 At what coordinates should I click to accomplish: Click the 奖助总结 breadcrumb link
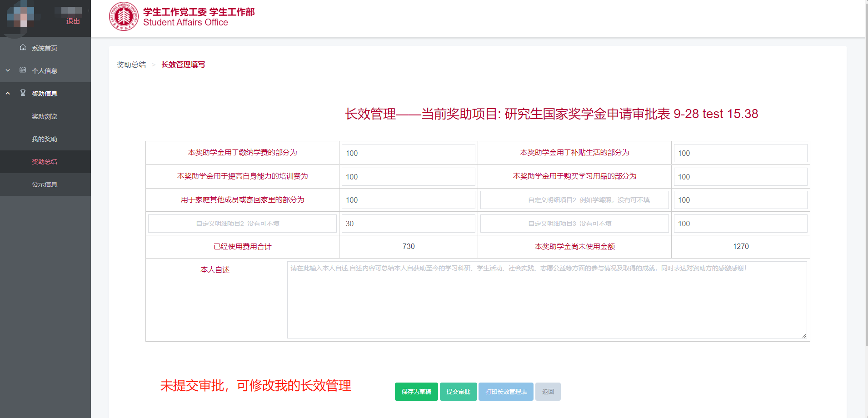tap(131, 65)
